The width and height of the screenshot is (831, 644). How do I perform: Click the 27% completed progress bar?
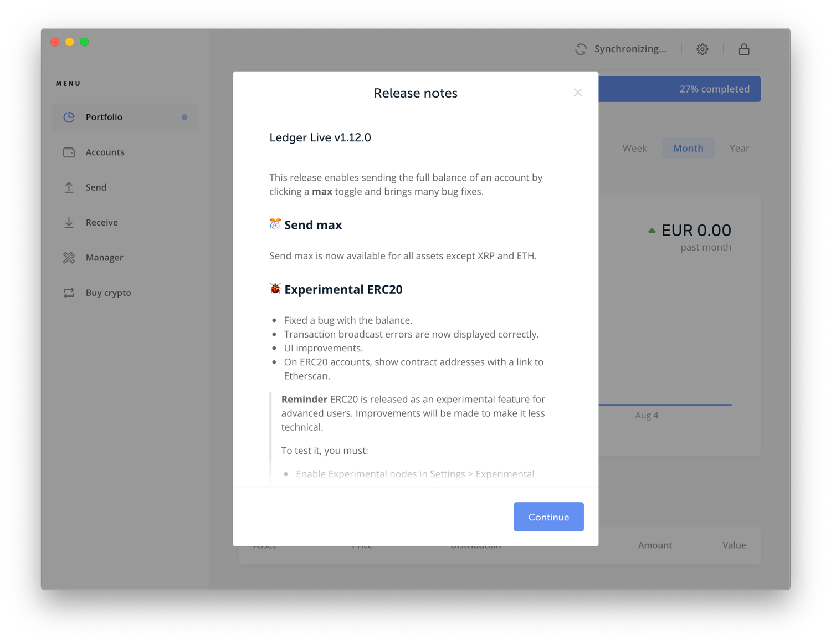click(x=680, y=89)
